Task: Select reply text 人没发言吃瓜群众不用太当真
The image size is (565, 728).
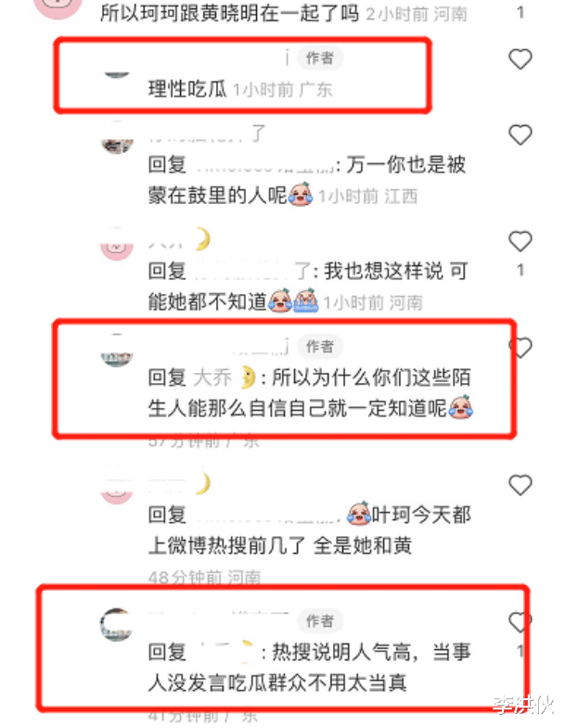Action: (277, 683)
